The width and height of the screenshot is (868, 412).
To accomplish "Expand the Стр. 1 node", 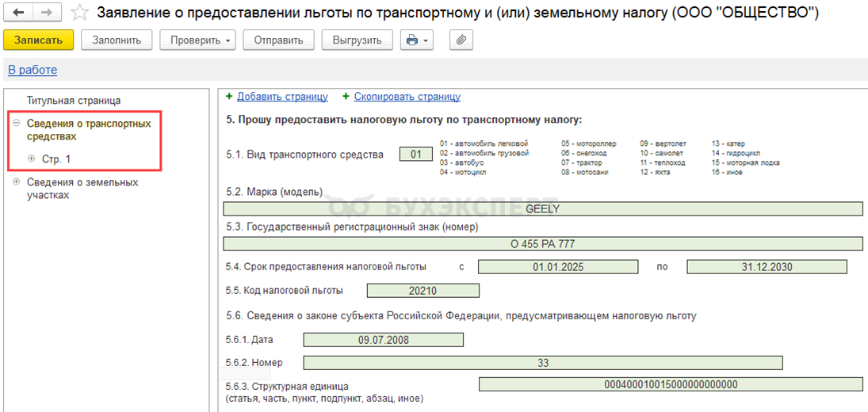I will point(31,158).
